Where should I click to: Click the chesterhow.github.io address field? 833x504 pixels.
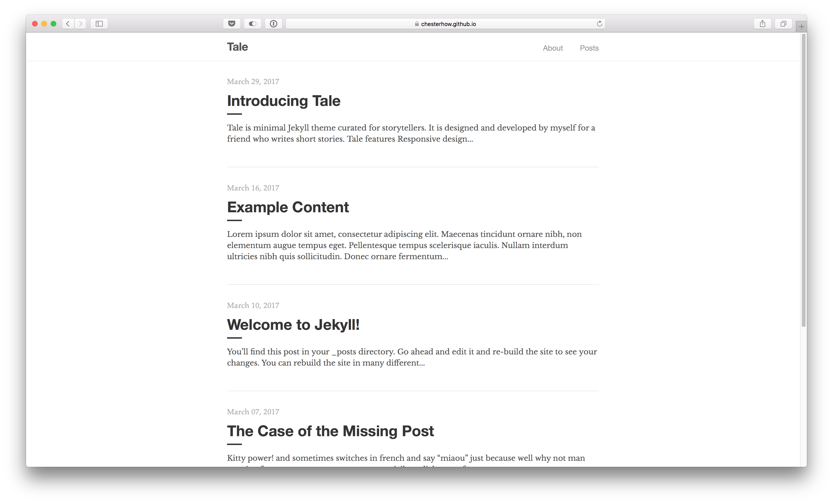click(x=445, y=24)
